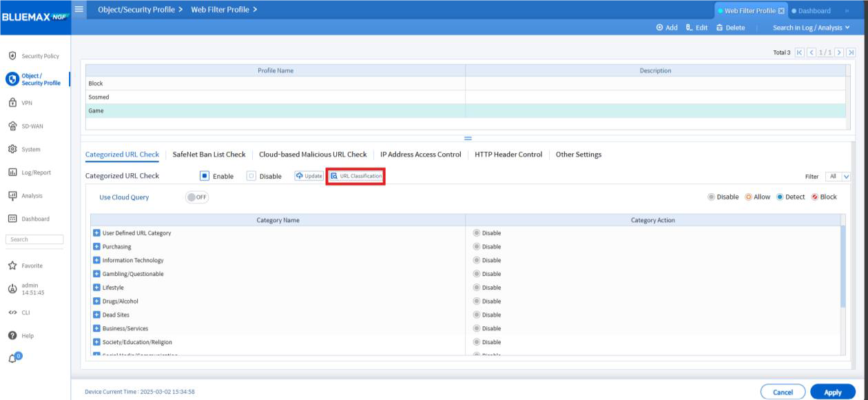Viewport: 868px width, 400px height.
Task: Choose the Detect action option
Action: point(791,197)
